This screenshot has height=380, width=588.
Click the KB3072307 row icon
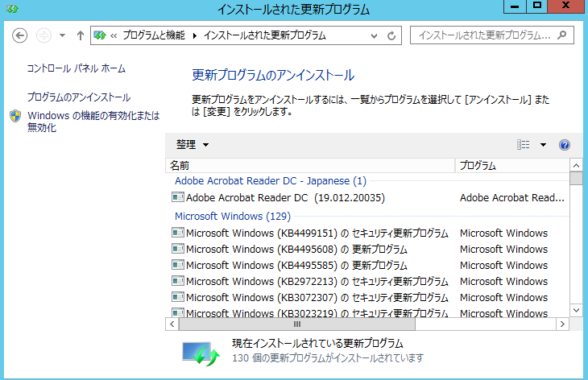(178, 297)
